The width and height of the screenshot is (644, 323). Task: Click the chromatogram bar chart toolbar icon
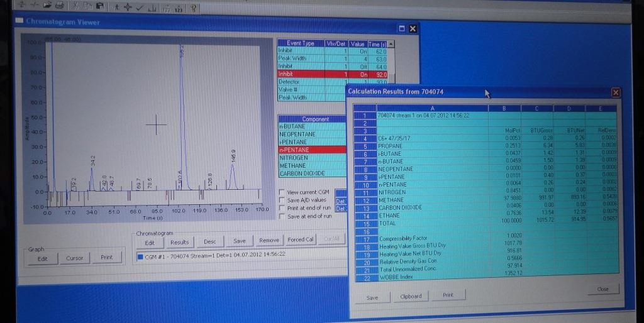pos(152,8)
